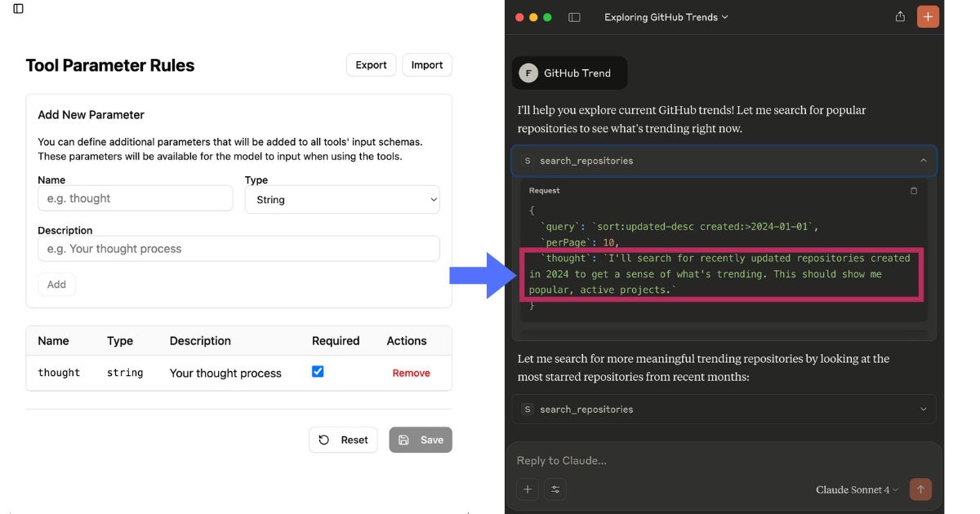Screen dimensions: 980x514
Task: Open the Type dropdown showing String
Action: click(x=342, y=199)
